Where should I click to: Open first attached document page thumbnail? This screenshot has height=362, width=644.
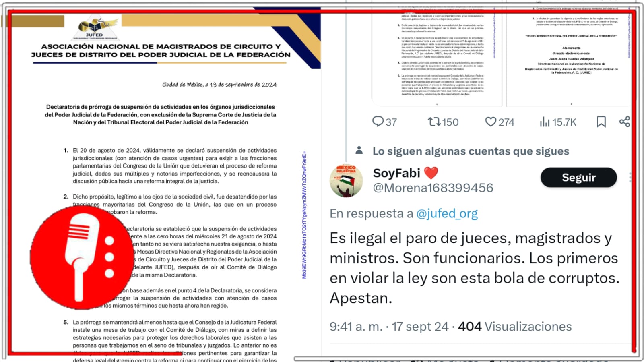tap(437, 56)
